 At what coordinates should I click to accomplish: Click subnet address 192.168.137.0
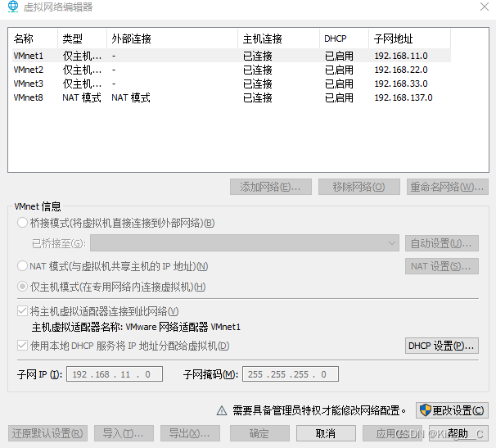pyautogui.click(x=404, y=97)
